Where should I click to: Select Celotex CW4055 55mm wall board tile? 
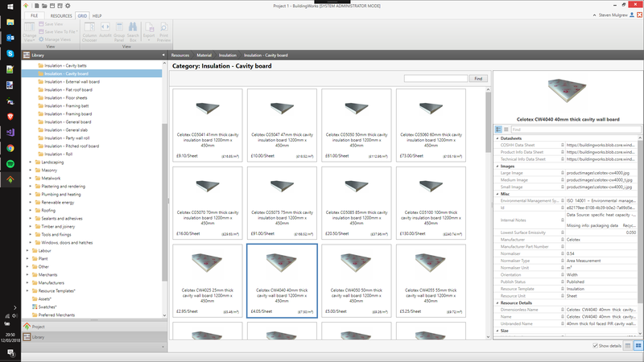click(x=431, y=281)
